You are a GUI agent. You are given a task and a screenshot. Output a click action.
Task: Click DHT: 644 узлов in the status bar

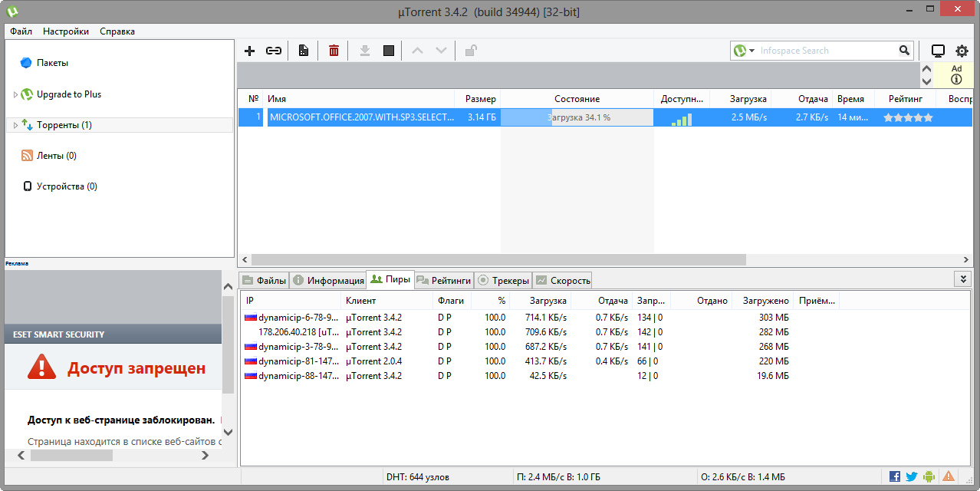click(x=417, y=476)
